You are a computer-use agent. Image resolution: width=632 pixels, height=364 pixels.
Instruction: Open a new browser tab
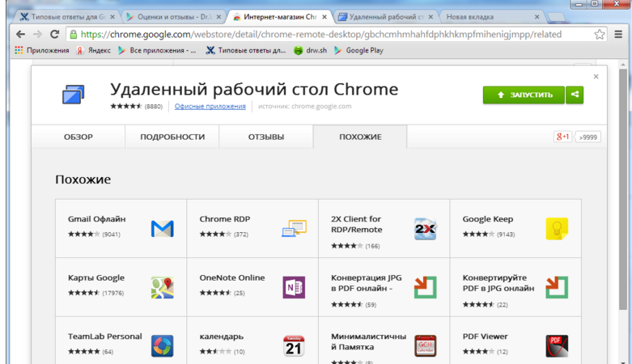tap(557, 17)
